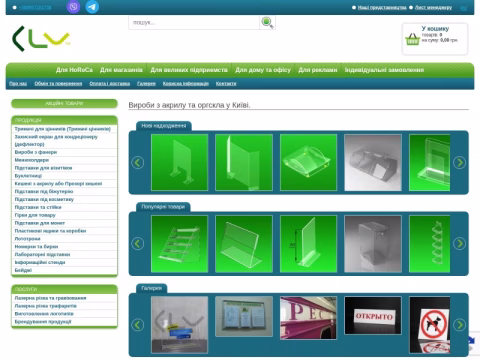Viewport: 480px width, 360px height.
Task: Open 'Менюхолдери' category
Action: pos(32,160)
